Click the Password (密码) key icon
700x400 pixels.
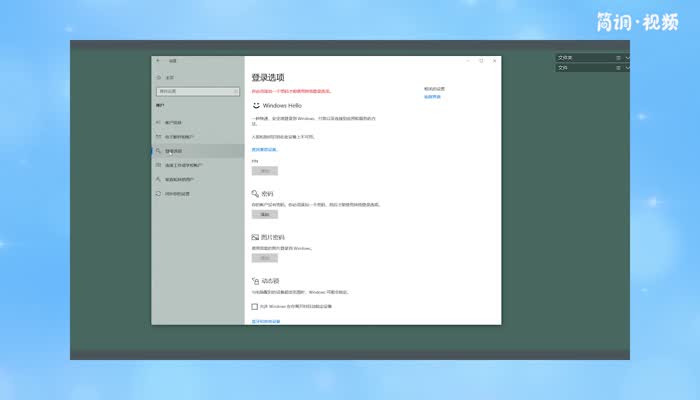pyautogui.click(x=255, y=193)
